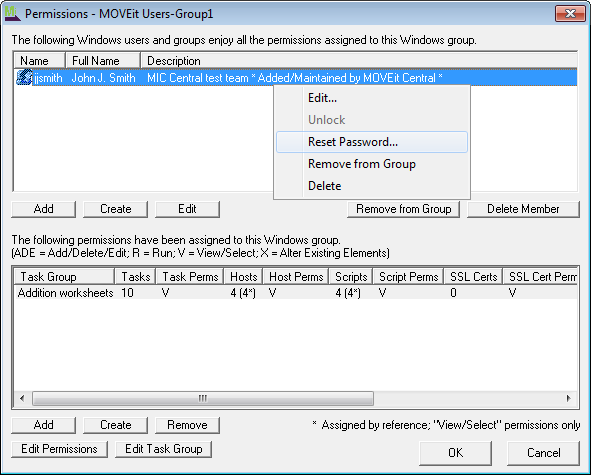Click 'John J. Smith' full name cell

pos(103,78)
